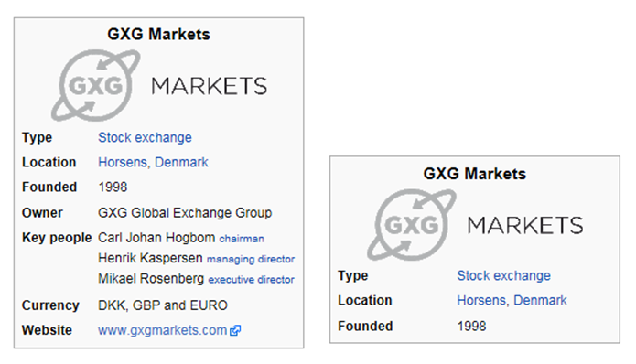The width and height of the screenshot is (636, 364).
Task: Click GXG Markets title in left infobox
Action: tap(158, 34)
